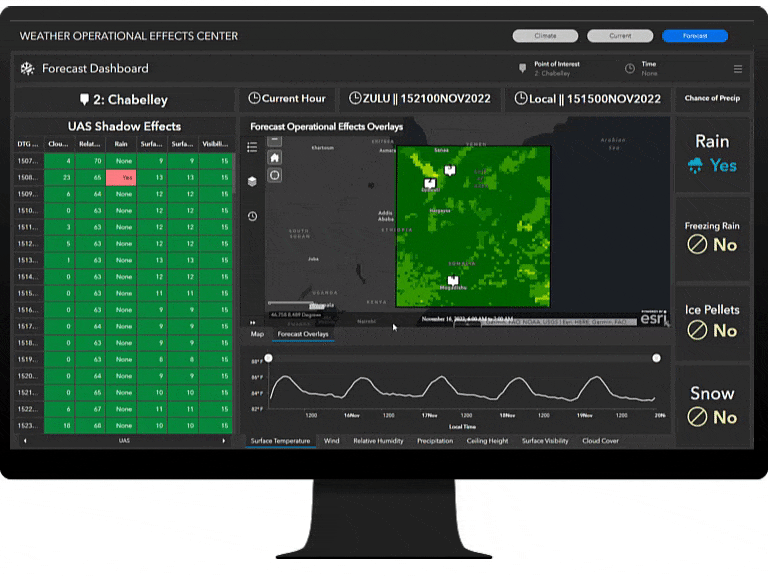Click the Rain Yes indicator card
Screen dimensions: 768x576
coord(712,154)
